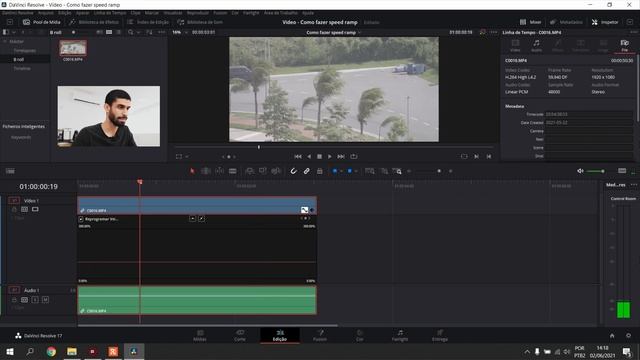The width and height of the screenshot is (640, 360).
Task: Select the Blade Edit Mode tool
Action: (x=233, y=171)
